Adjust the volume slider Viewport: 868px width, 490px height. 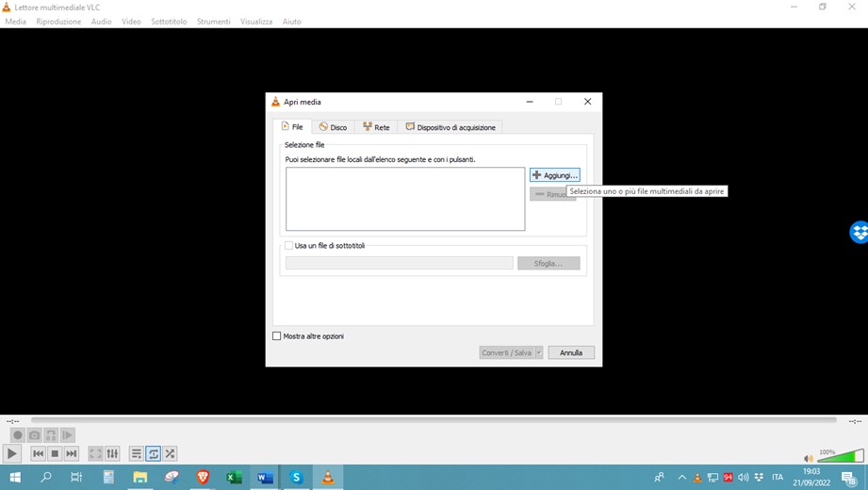tap(840, 457)
